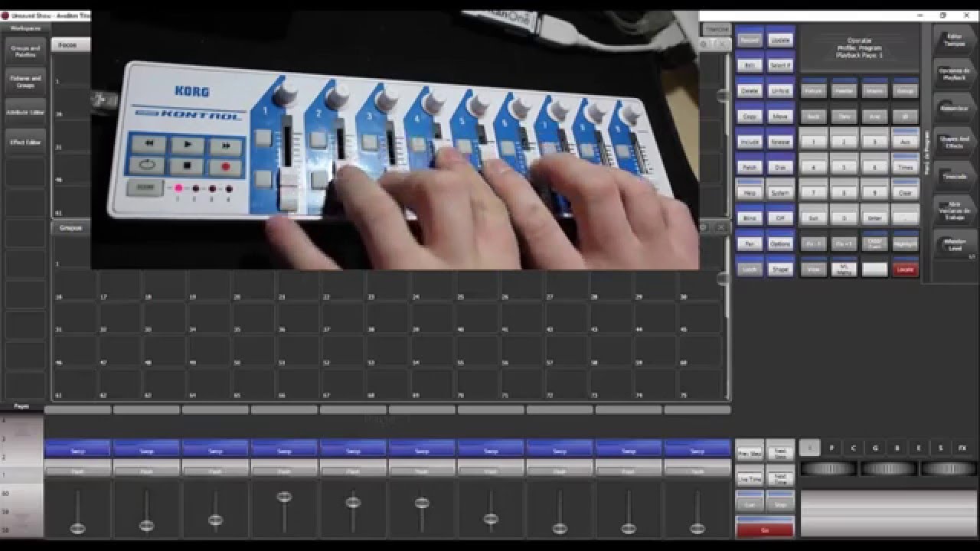Click the Pages roller
This screenshot has width=980, height=551.
21,474
